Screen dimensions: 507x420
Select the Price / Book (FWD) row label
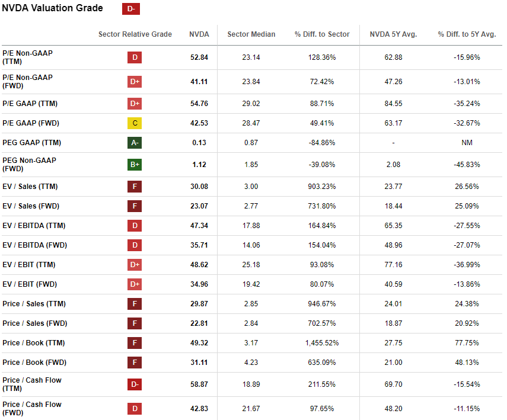click(33, 363)
